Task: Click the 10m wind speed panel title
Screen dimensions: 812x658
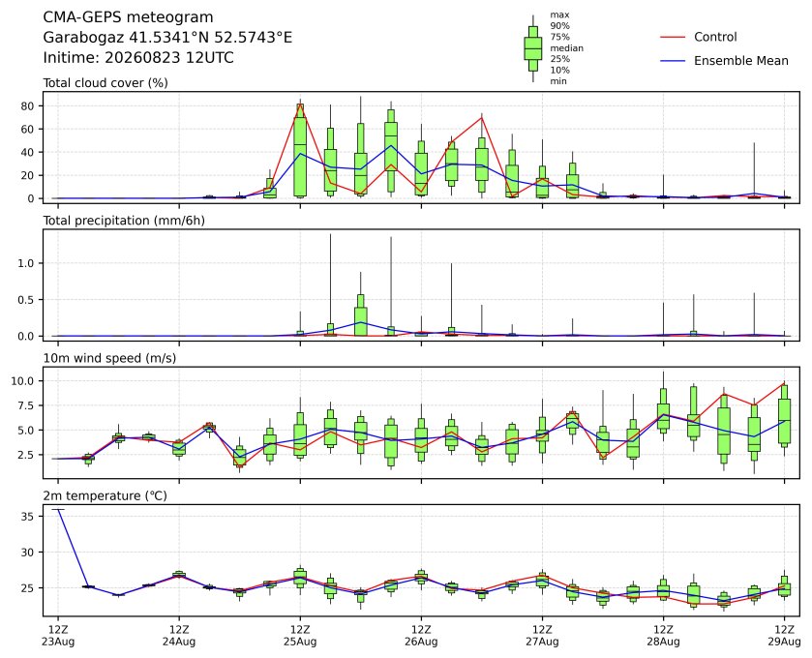Action: [109, 358]
